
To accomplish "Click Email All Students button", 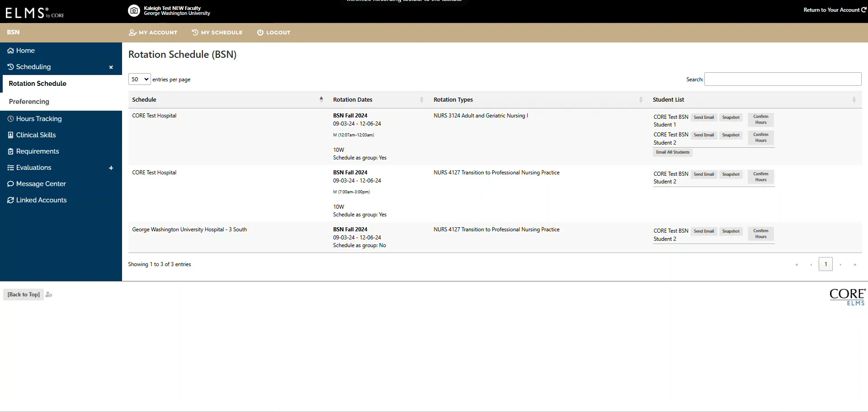I will (673, 152).
